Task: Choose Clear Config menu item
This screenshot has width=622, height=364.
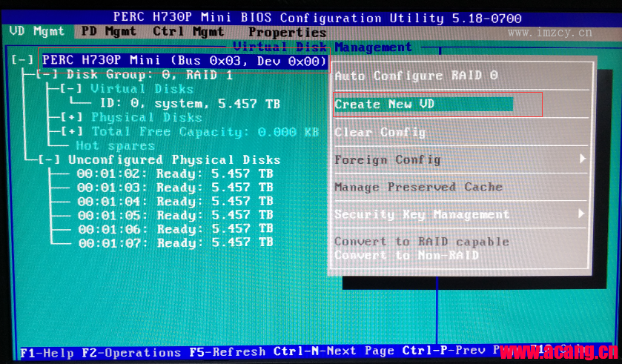Action: [380, 132]
